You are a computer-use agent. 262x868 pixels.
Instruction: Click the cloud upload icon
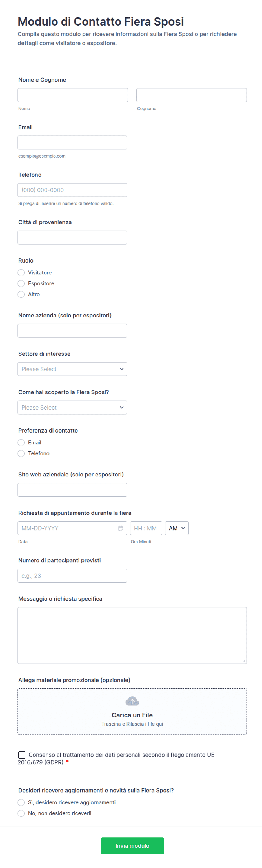pos(132,701)
